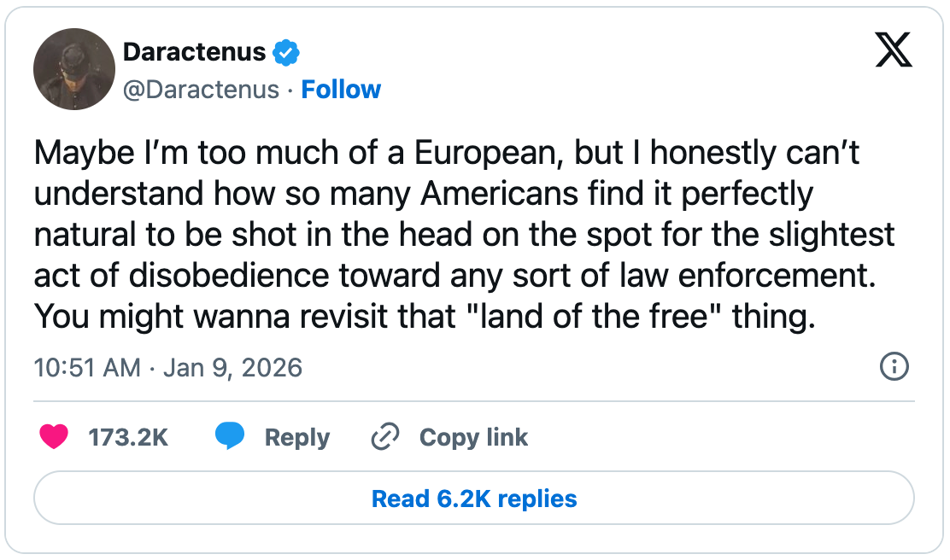This screenshot has height=560, width=950.
Task: Toggle a like using the pink heart icon
Action: [55, 436]
